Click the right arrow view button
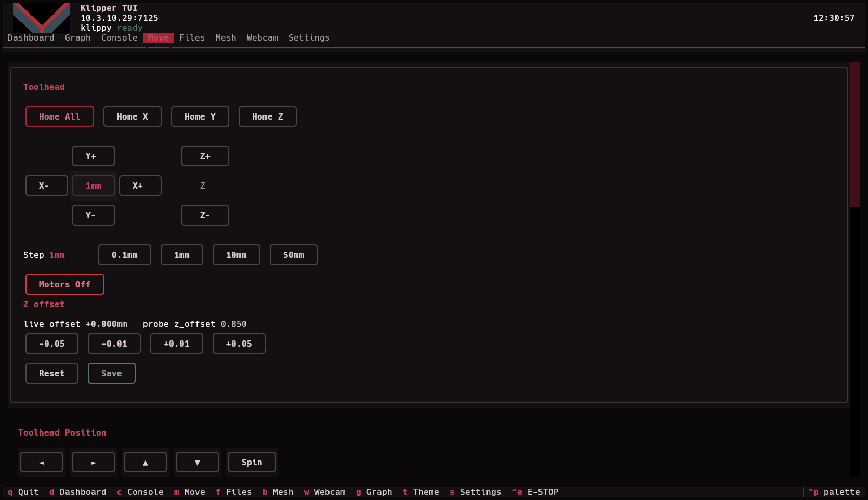The height and width of the screenshot is (500, 868). click(x=94, y=462)
